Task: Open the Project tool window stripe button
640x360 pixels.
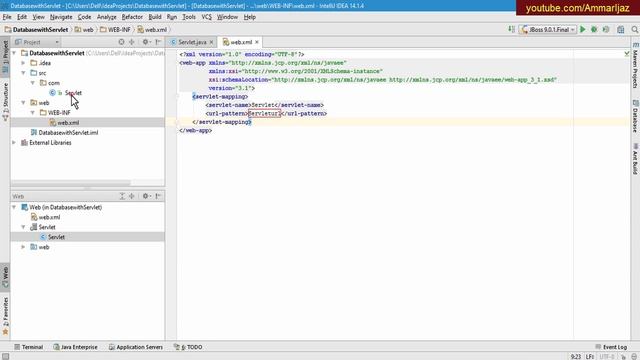Action: click(x=5, y=56)
